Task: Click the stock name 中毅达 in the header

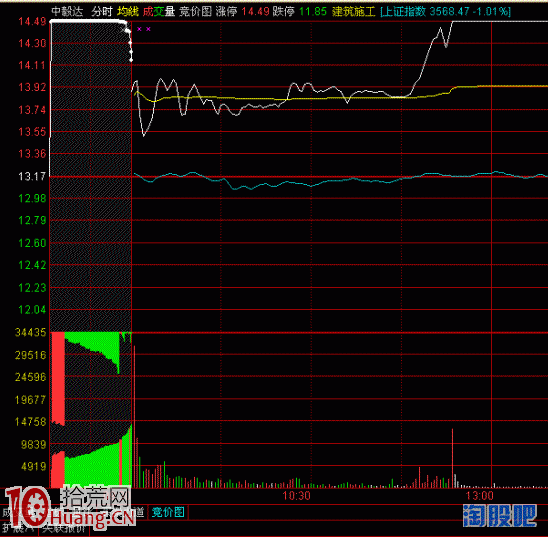Action: click(x=67, y=12)
